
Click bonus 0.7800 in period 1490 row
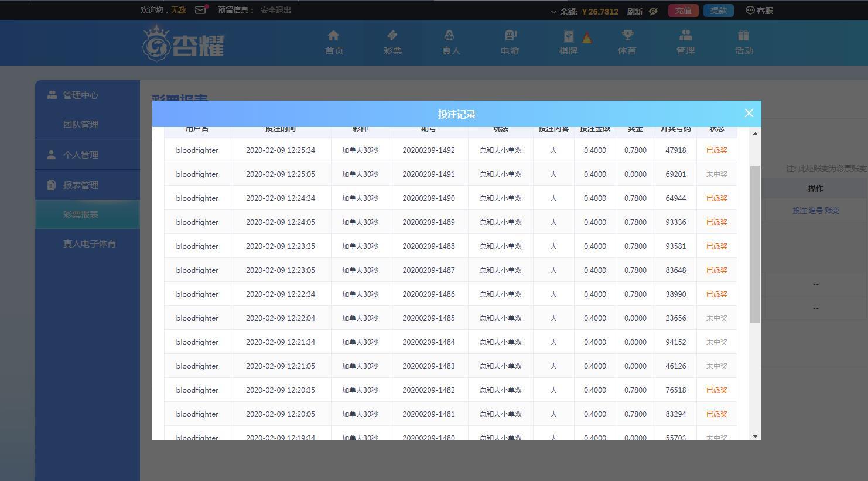click(635, 198)
